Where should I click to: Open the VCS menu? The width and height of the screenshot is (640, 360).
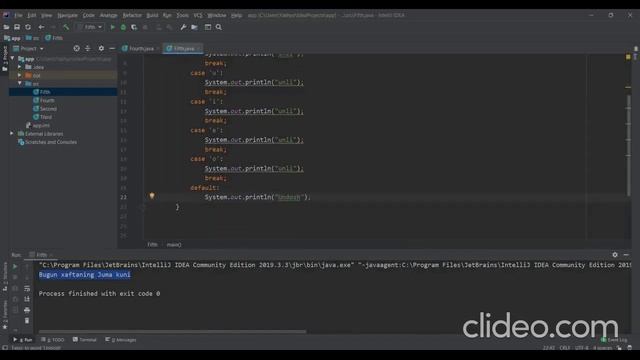[198, 15]
